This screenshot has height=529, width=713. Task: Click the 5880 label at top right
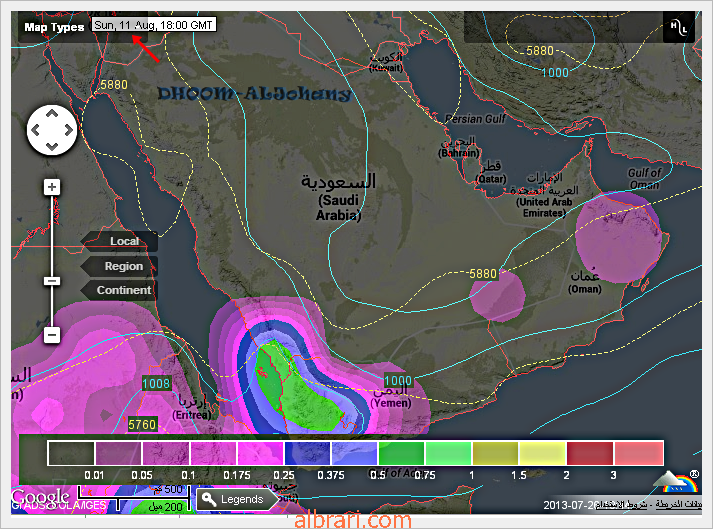point(540,50)
